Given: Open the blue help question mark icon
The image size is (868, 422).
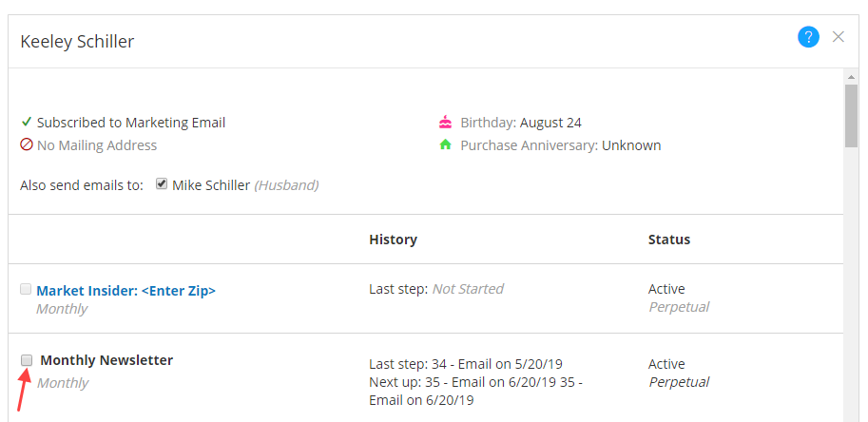Looking at the screenshot, I should pyautogui.click(x=808, y=37).
